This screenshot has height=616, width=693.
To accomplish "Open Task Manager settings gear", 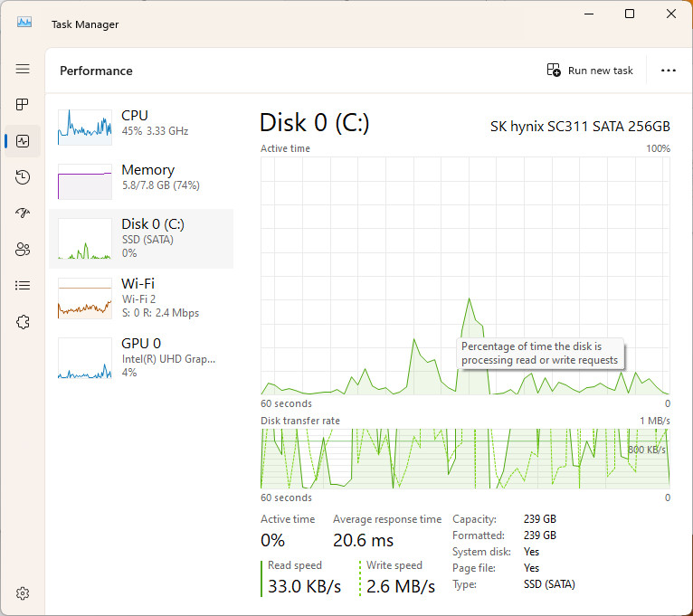I will [23, 593].
